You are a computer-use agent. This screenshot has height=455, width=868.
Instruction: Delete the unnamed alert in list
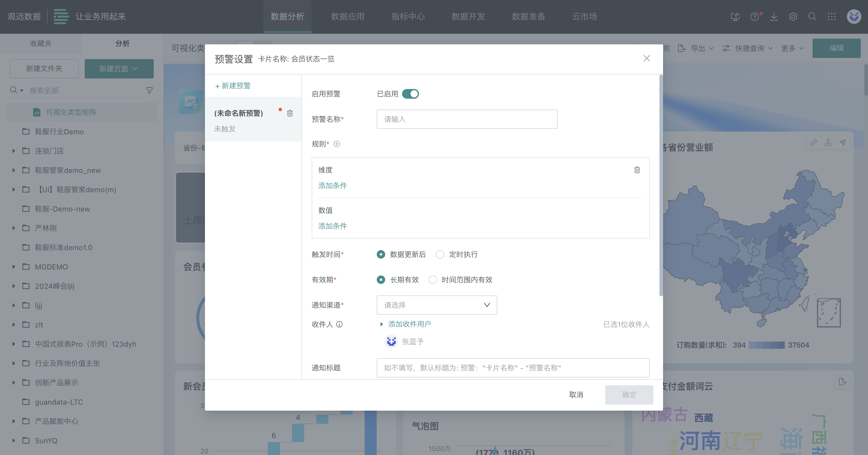tap(290, 113)
